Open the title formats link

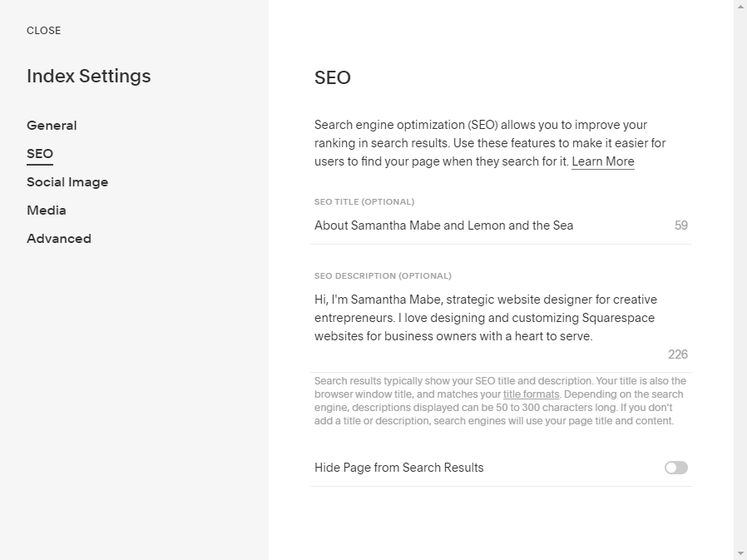(531, 394)
